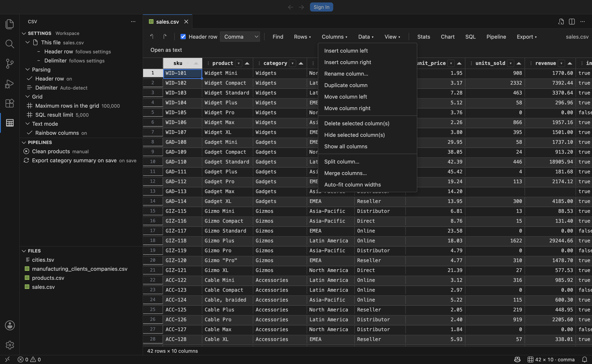This screenshot has height=364, width=592.
Task: Split the editor to the right
Action: point(572,22)
